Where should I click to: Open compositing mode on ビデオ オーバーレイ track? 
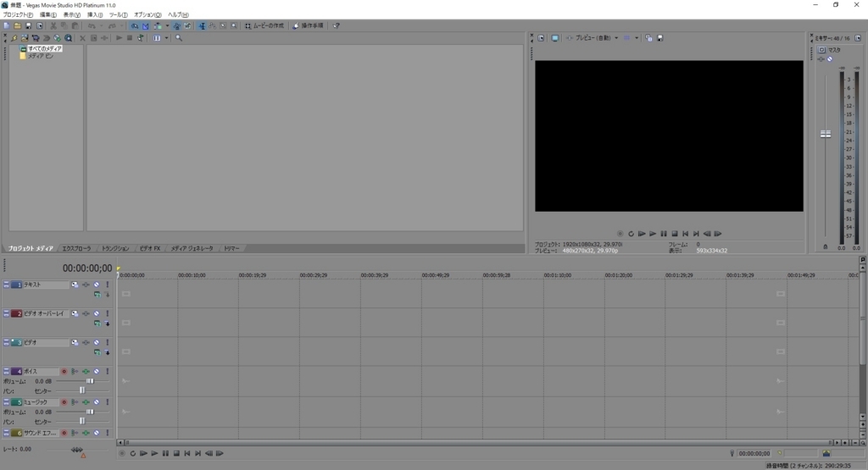(x=97, y=323)
